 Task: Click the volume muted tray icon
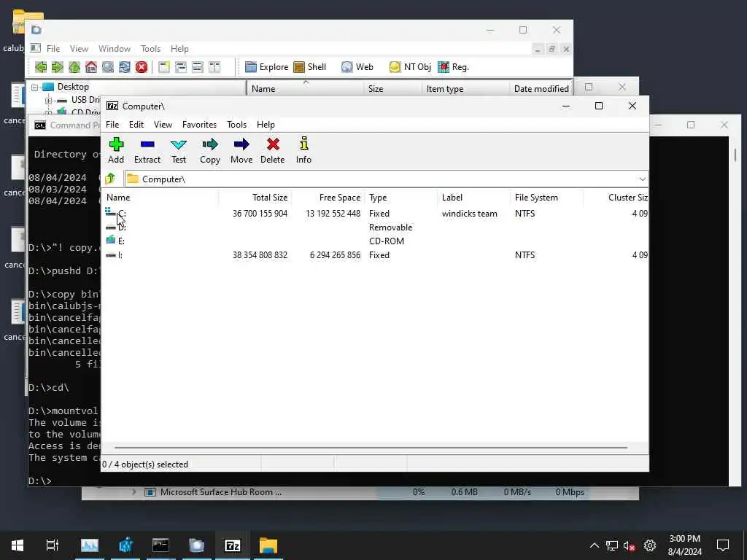click(630, 545)
